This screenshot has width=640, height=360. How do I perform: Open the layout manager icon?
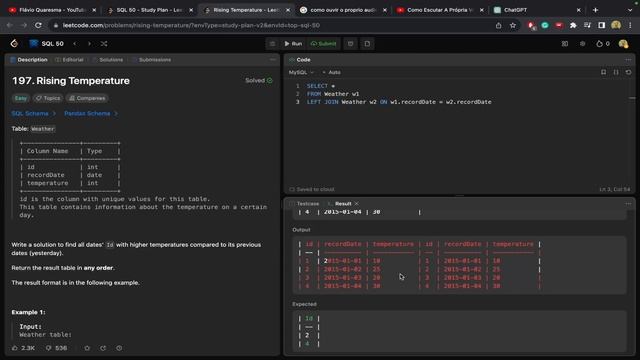tap(564, 44)
